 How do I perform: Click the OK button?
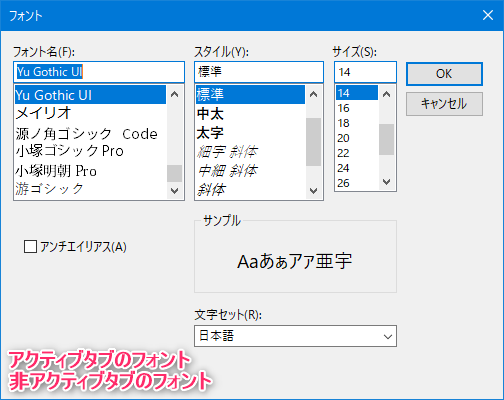pyautogui.click(x=444, y=74)
